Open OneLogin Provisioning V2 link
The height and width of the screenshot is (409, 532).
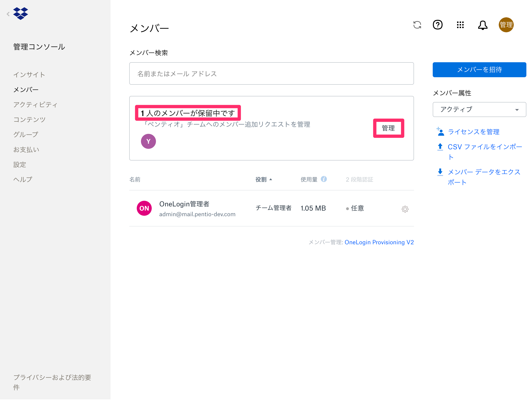pos(379,242)
